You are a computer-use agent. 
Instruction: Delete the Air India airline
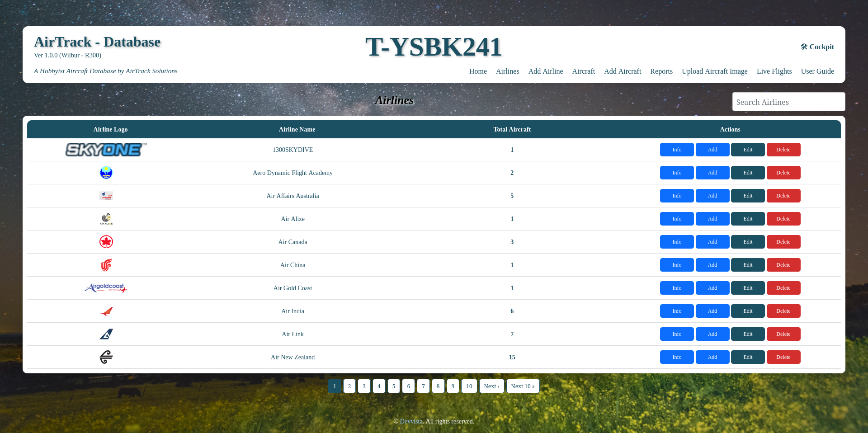783,311
